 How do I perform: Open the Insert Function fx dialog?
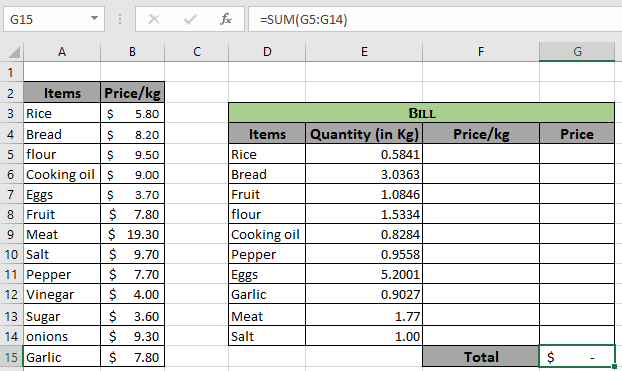tap(226, 19)
